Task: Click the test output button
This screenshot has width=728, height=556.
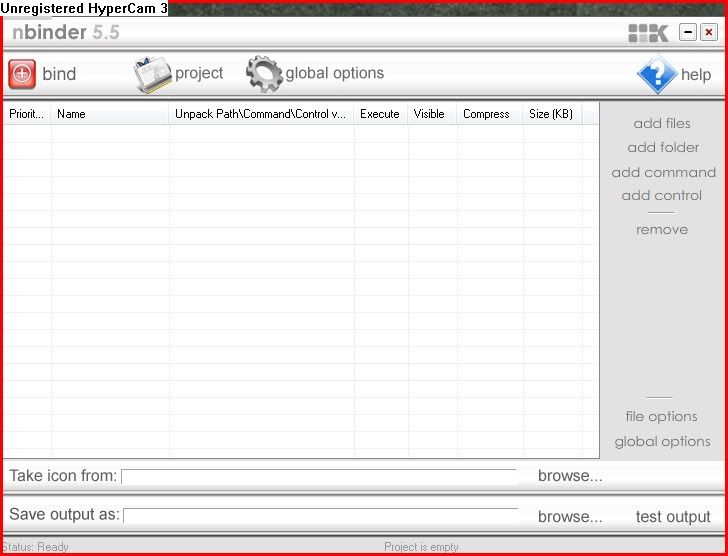Action: [x=673, y=517]
